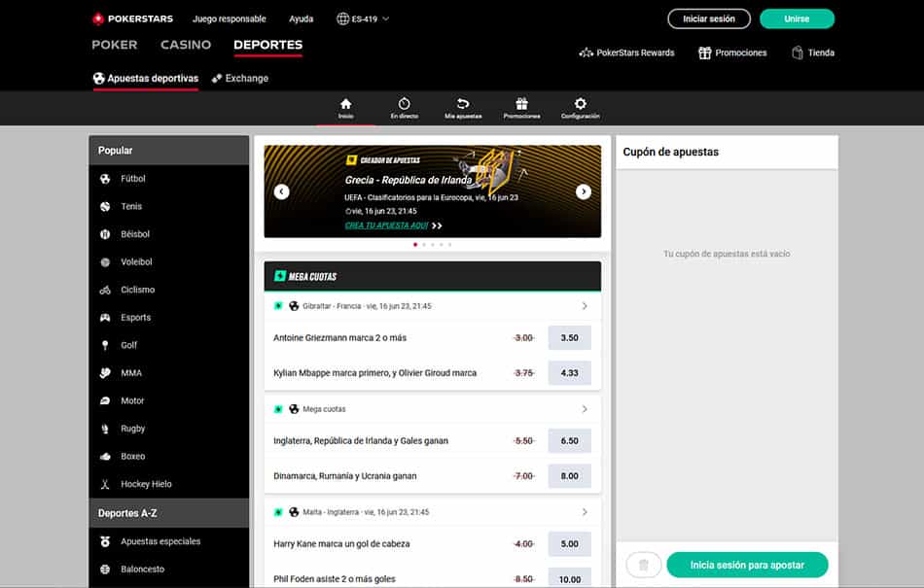Select the Exchange tab
This screenshot has height=588, width=924.
point(240,79)
